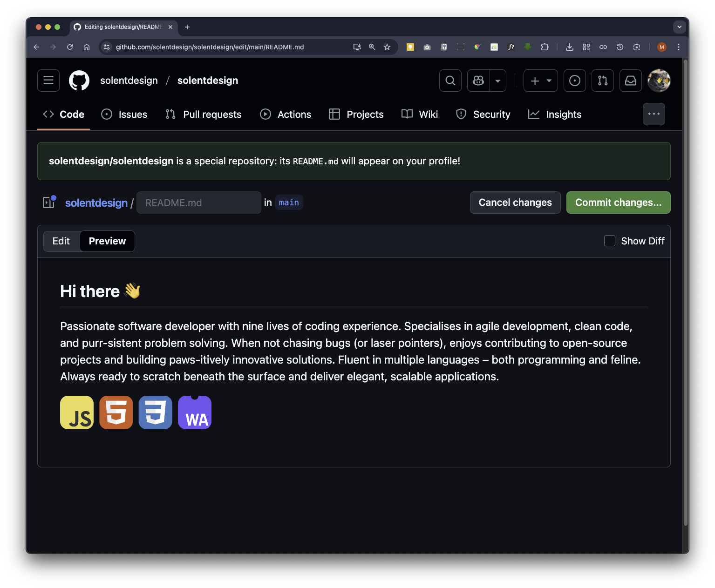715x588 pixels.
Task: Click the GitHub Octocat logo
Action: tap(79, 81)
